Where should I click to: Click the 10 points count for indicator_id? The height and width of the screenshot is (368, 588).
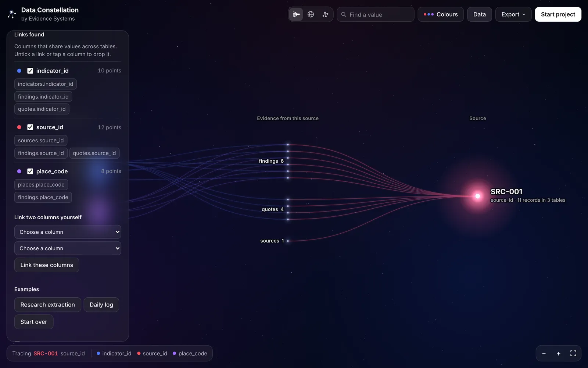[x=110, y=71]
